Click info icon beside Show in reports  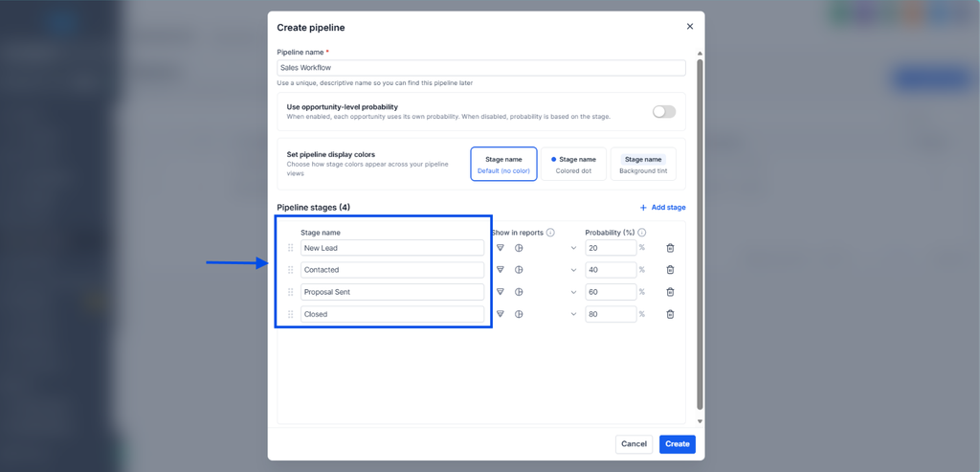pyautogui.click(x=550, y=233)
